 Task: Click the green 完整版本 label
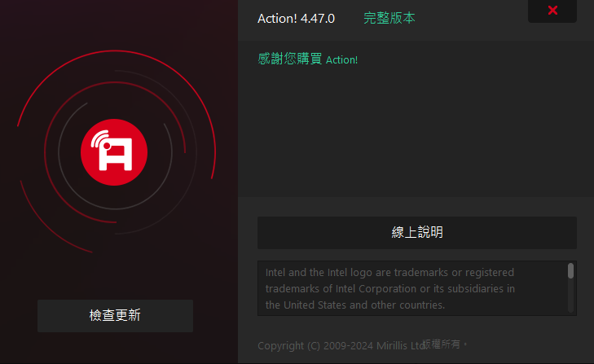pos(389,18)
